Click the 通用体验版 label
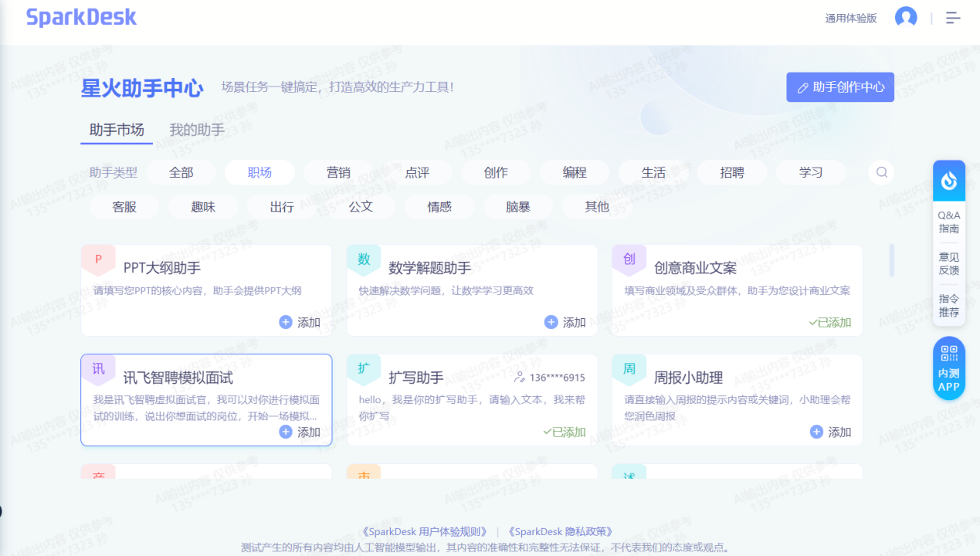The width and height of the screenshot is (980, 556). 851,19
